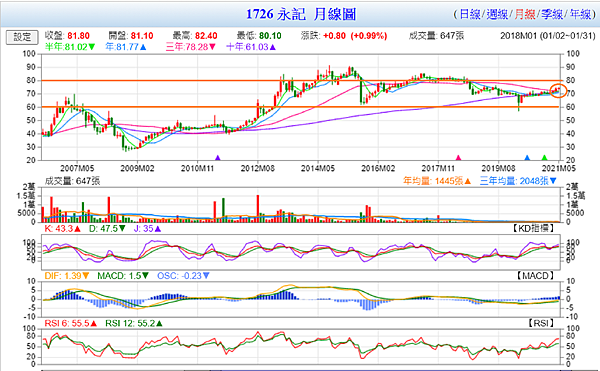This screenshot has height=371, width=600.
Task: Click the blue one-year marker triangle on the time axis
Action: 527,158
